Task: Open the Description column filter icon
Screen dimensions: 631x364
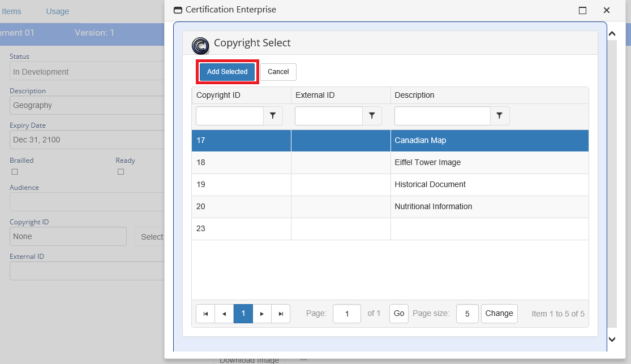Action: (x=499, y=116)
